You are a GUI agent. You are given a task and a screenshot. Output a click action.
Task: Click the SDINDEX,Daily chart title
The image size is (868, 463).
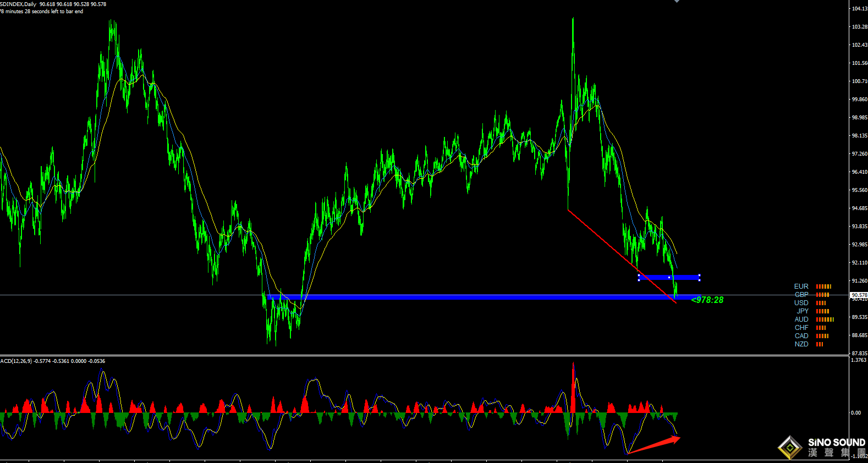tap(18, 4)
